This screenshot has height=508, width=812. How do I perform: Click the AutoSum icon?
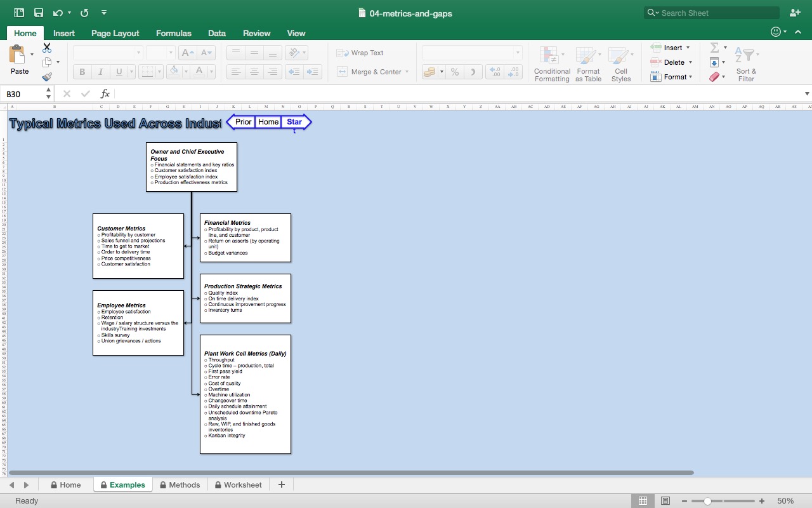(x=715, y=47)
